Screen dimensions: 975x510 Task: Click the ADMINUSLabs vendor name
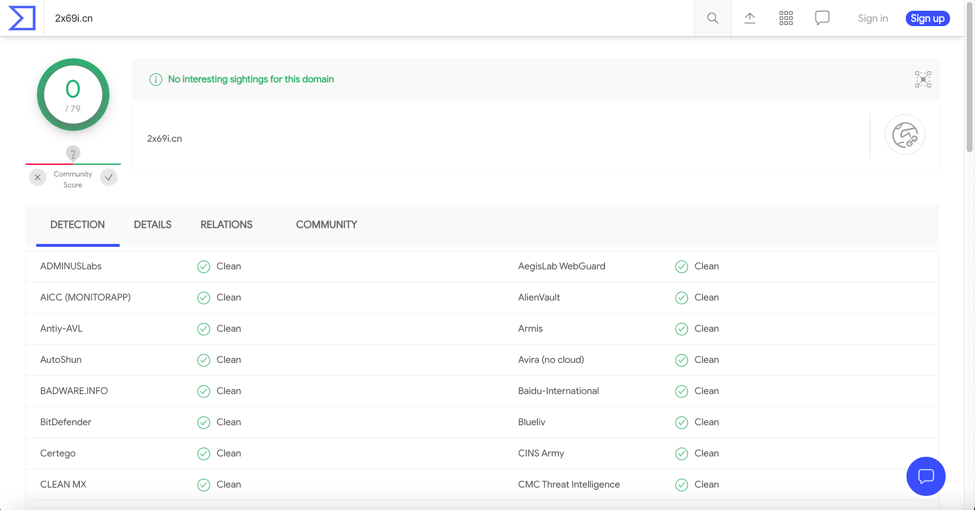[71, 266]
